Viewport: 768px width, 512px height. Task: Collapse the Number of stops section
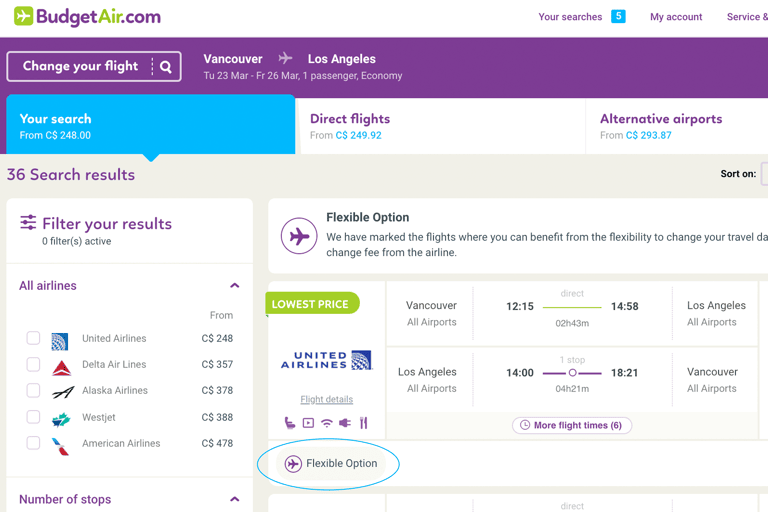point(235,499)
